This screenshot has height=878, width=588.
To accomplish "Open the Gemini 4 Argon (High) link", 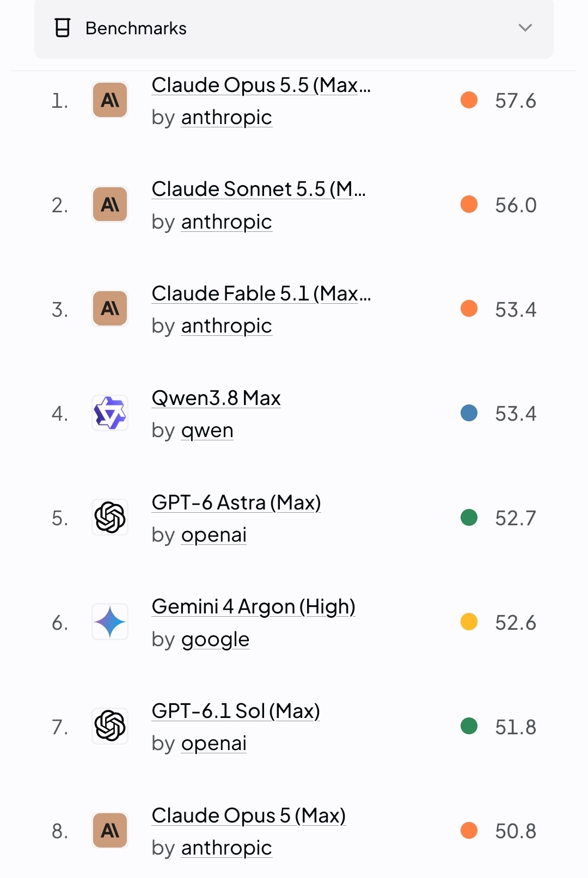I will pyautogui.click(x=254, y=606).
